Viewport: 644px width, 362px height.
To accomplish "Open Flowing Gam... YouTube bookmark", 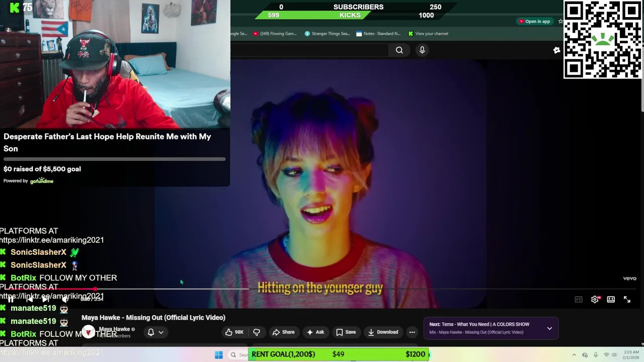I will coord(275,34).
